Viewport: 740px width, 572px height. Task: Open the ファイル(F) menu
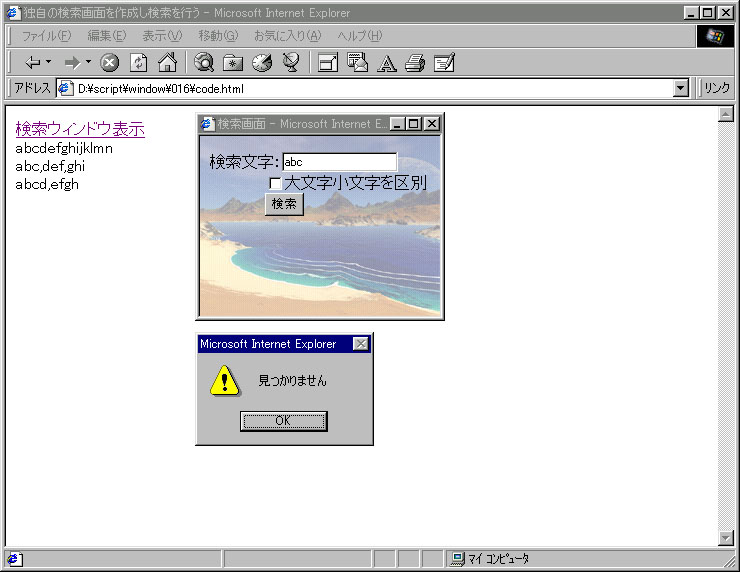[x=46, y=36]
